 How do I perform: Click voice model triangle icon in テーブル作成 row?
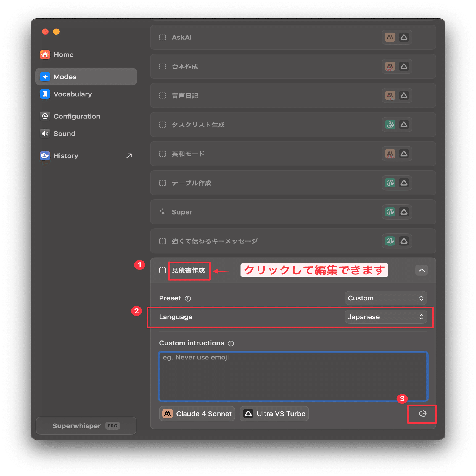click(404, 183)
